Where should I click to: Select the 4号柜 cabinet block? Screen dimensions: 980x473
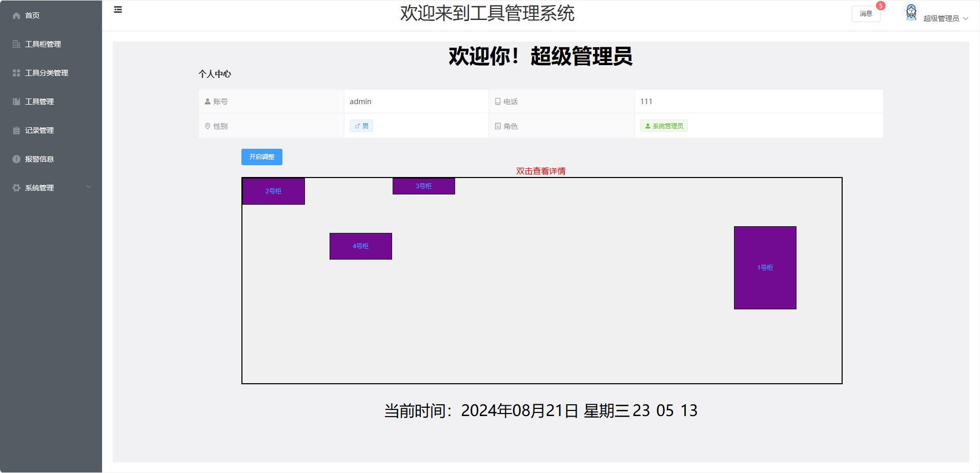(360, 246)
